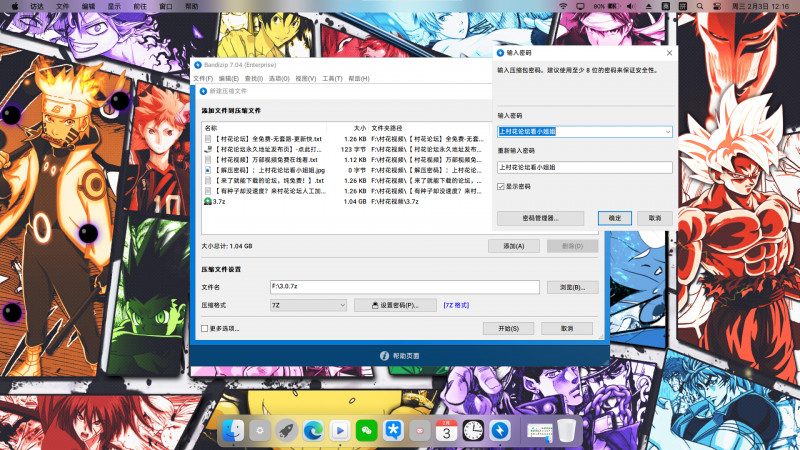Open Launchpad rocket icon in dock
Screen dimensions: 800x450
286,430
